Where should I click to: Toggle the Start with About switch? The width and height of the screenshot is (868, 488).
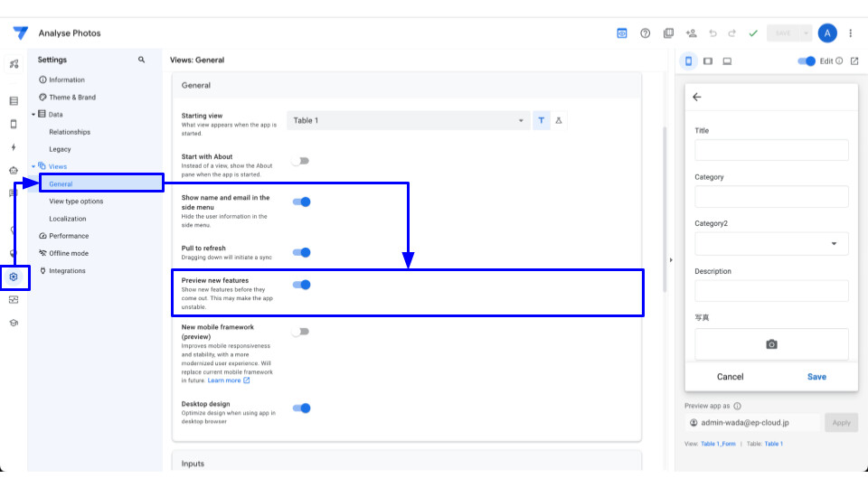point(300,161)
